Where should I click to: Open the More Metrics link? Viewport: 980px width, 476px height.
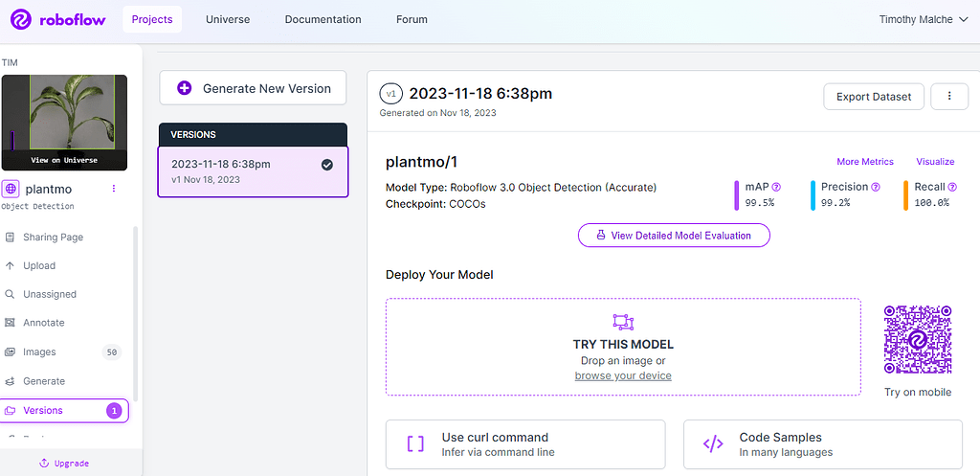coord(864,162)
